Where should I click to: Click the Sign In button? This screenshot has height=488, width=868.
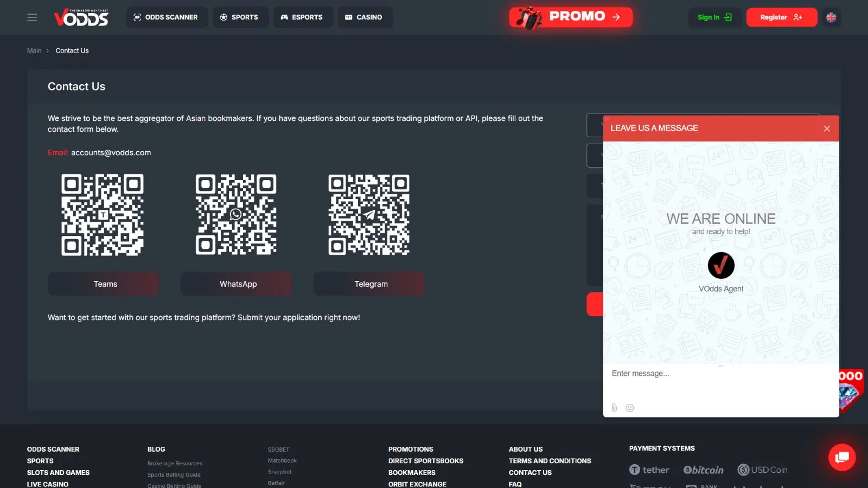pos(714,17)
